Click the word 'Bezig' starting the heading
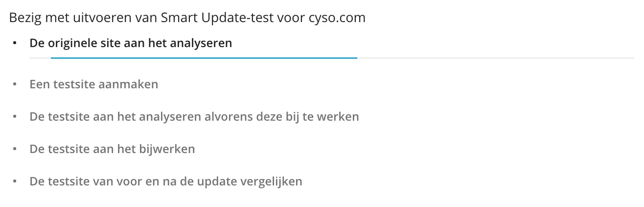 23,18
